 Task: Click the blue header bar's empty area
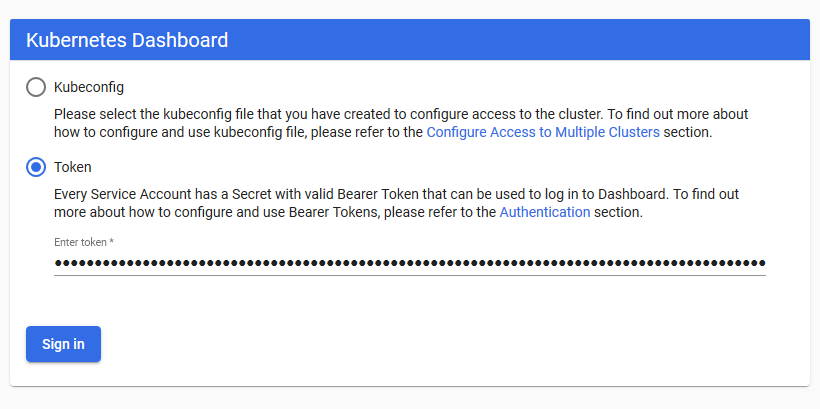518,40
